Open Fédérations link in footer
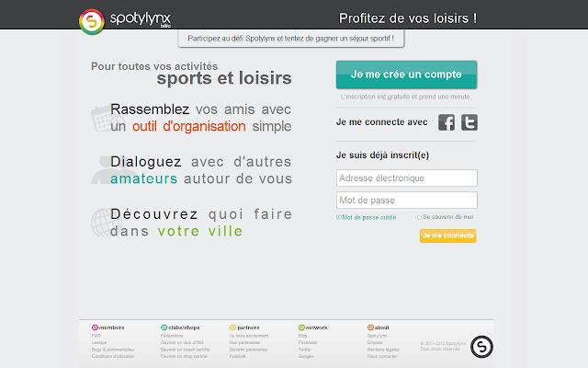Image resolution: width=588 pixels, height=368 pixels. tap(172, 336)
